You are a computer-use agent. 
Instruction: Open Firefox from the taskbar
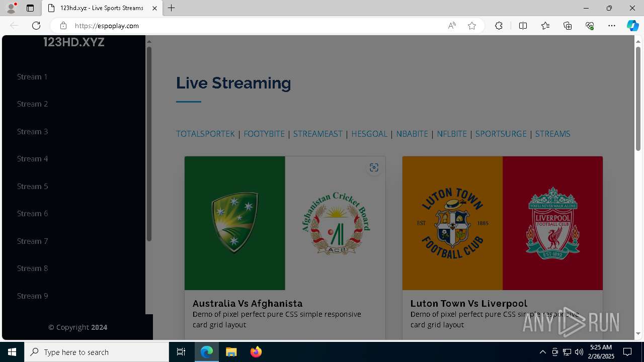click(256, 352)
